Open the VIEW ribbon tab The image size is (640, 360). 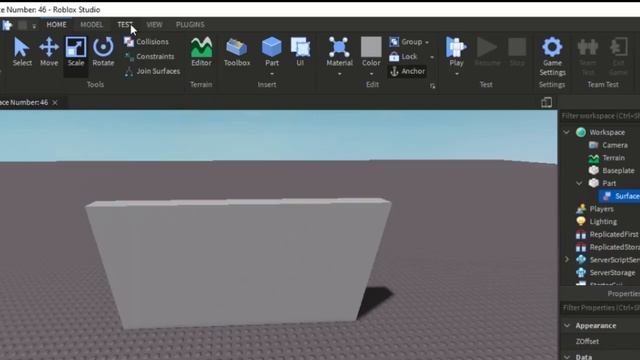click(154, 24)
